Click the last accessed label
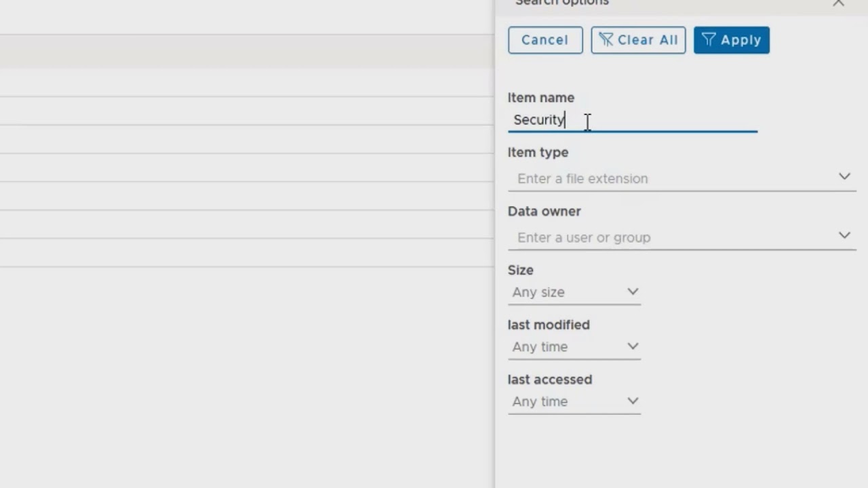This screenshot has width=868, height=488. click(550, 380)
